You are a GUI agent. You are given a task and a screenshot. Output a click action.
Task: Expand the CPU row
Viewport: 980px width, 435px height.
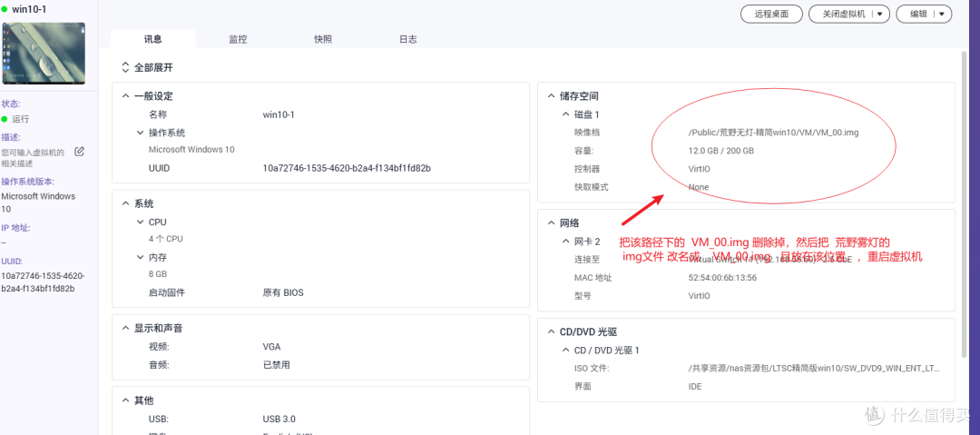point(140,222)
